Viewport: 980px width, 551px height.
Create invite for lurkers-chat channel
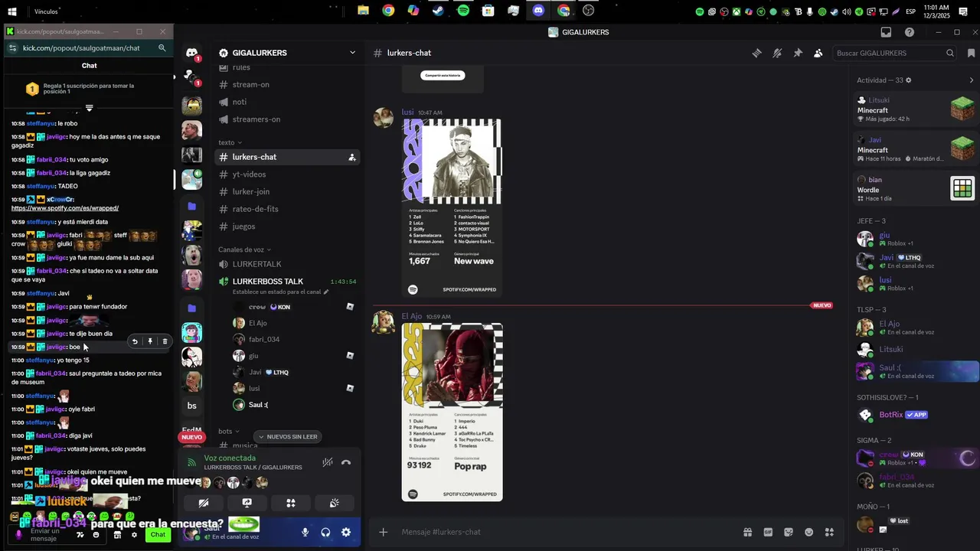coord(351,157)
